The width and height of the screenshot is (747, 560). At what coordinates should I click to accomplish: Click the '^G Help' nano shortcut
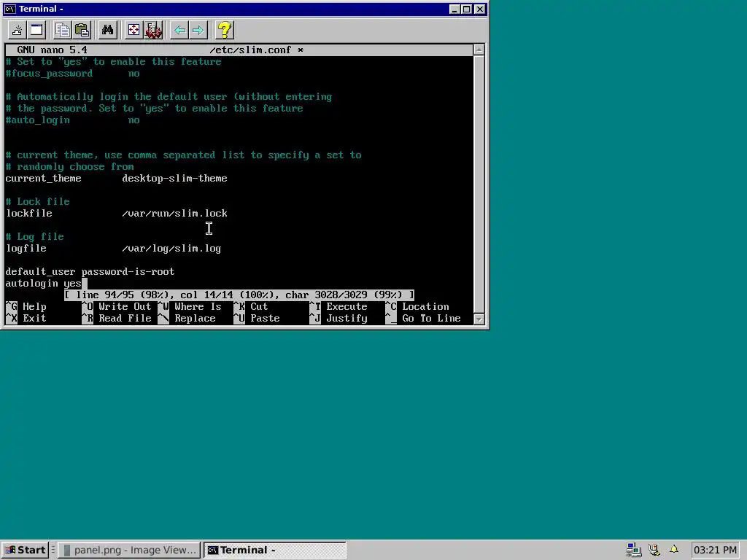26,307
